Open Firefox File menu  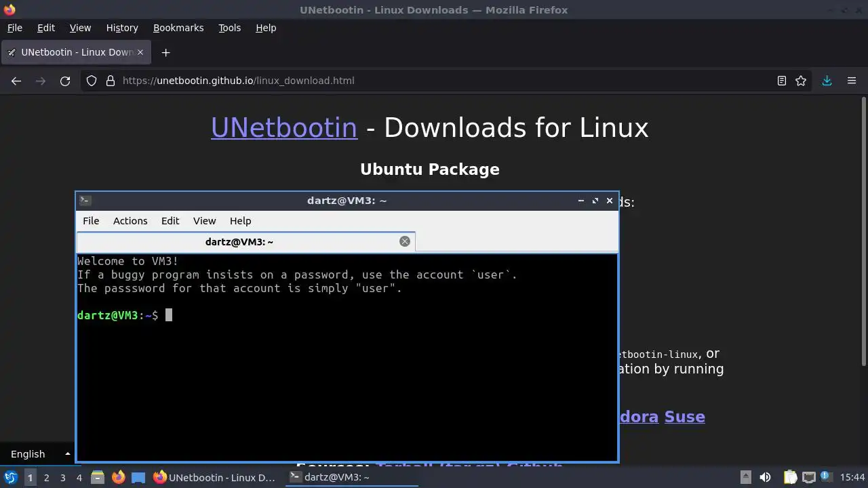point(15,28)
